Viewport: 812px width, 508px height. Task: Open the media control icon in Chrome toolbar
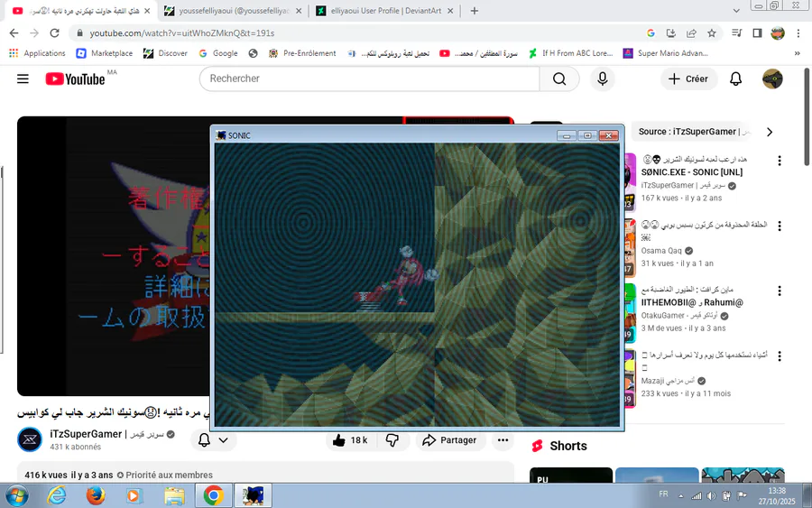(x=736, y=33)
